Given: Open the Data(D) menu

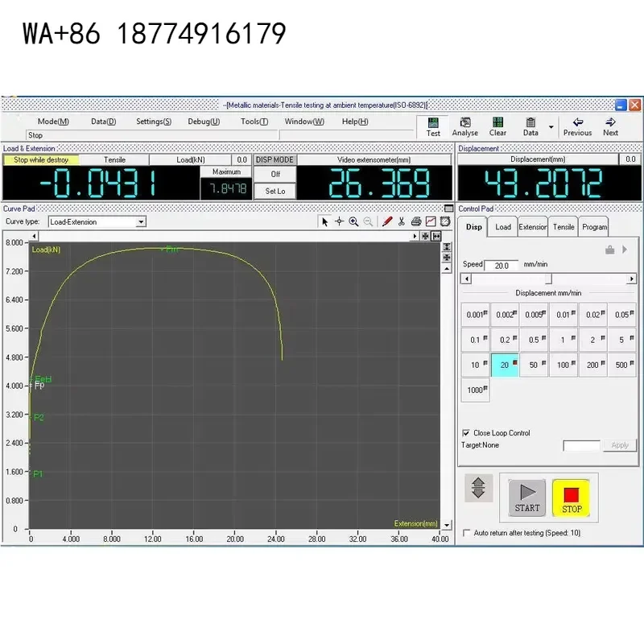Looking at the screenshot, I should [x=104, y=122].
